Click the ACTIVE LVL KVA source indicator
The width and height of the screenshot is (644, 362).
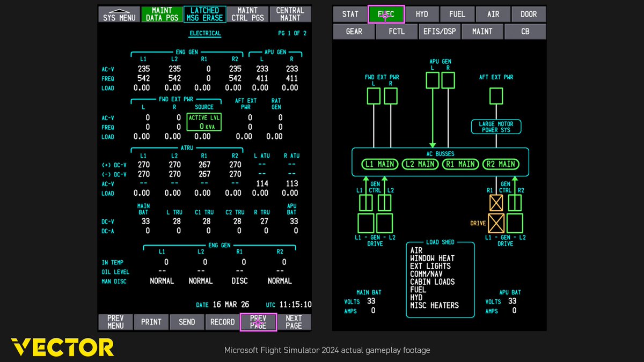point(203,122)
